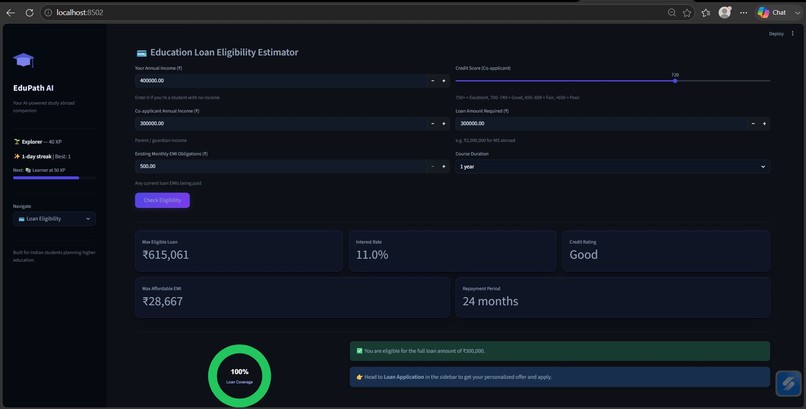
Task: Increase Loan Amount Required value
Action: [x=764, y=123]
